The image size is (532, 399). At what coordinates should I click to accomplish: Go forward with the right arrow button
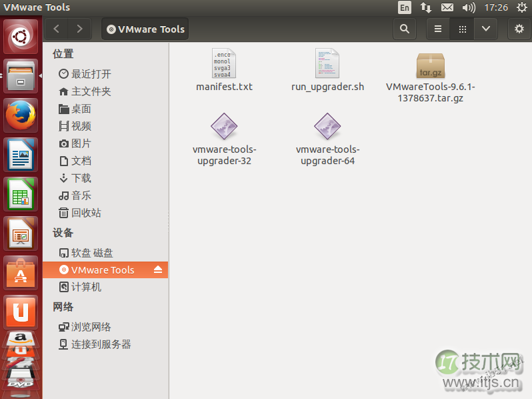pos(79,29)
